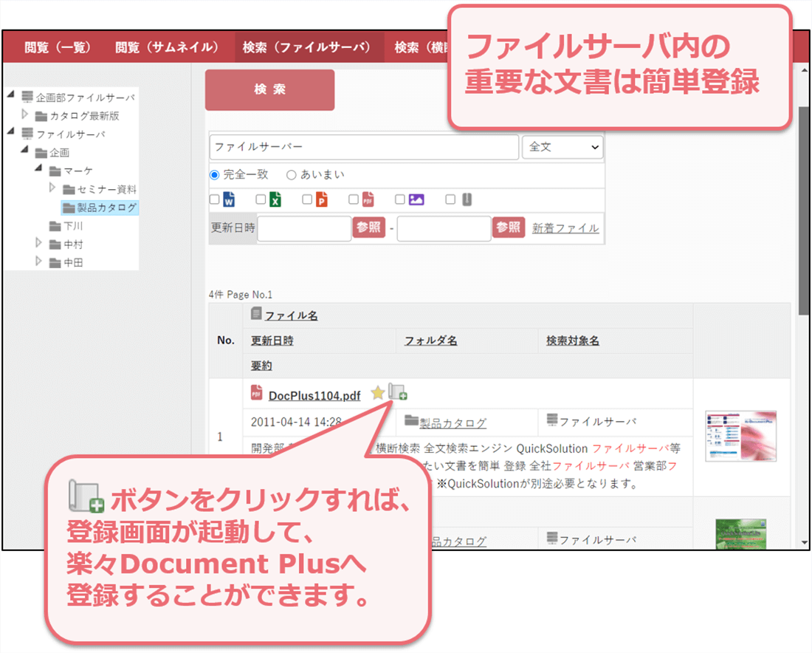Click the 要約 column header

click(261, 366)
